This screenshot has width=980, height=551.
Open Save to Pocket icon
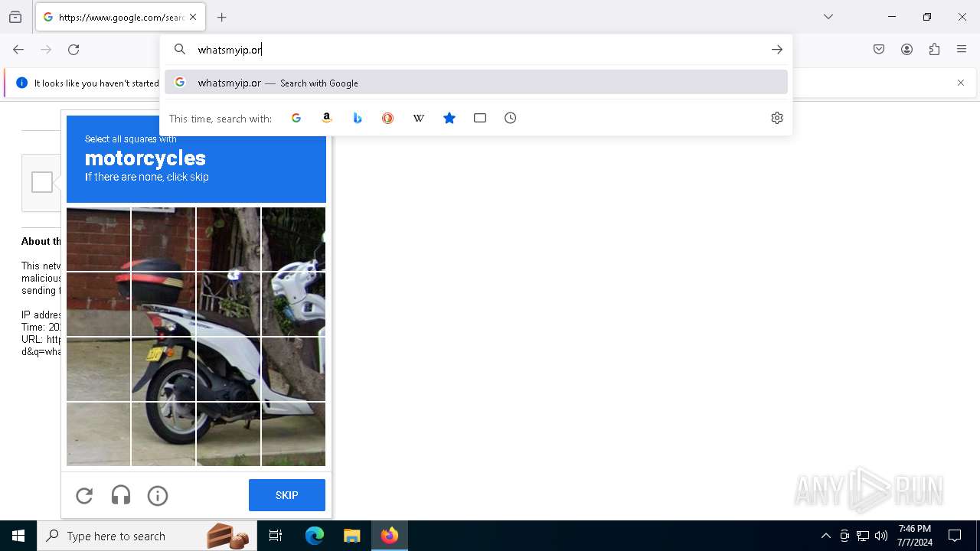tap(879, 50)
